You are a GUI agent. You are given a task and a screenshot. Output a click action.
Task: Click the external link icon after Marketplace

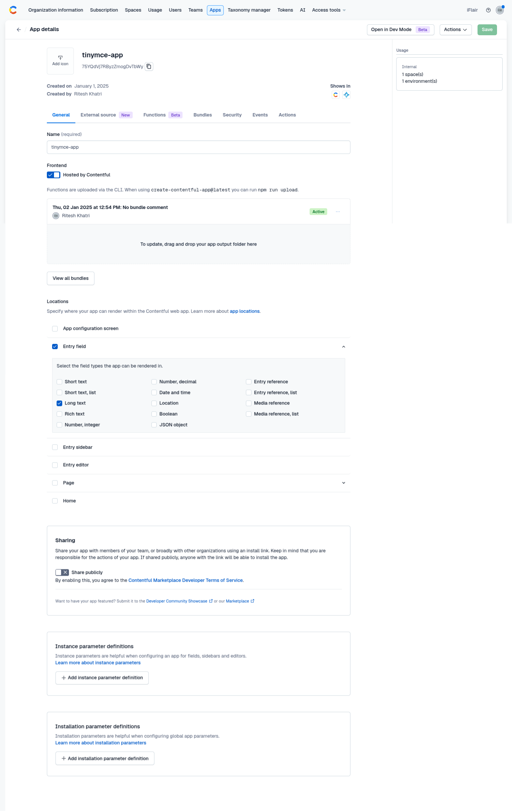(253, 601)
